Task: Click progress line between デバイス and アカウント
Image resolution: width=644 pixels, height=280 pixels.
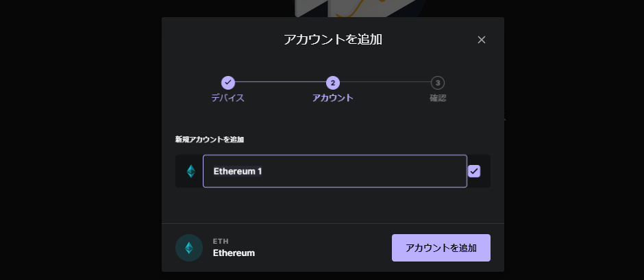Action: pyautogui.click(x=280, y=82)
